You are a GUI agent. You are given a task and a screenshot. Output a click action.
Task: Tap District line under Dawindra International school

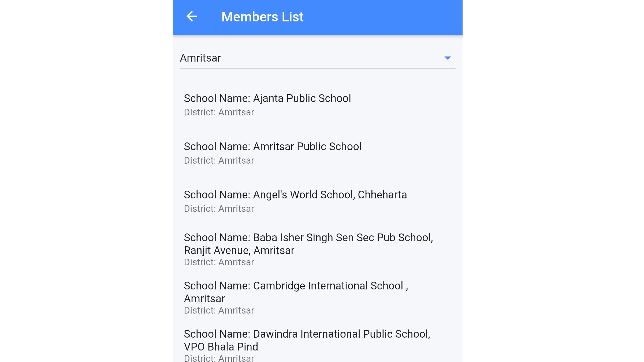click(x=219, y=358)
